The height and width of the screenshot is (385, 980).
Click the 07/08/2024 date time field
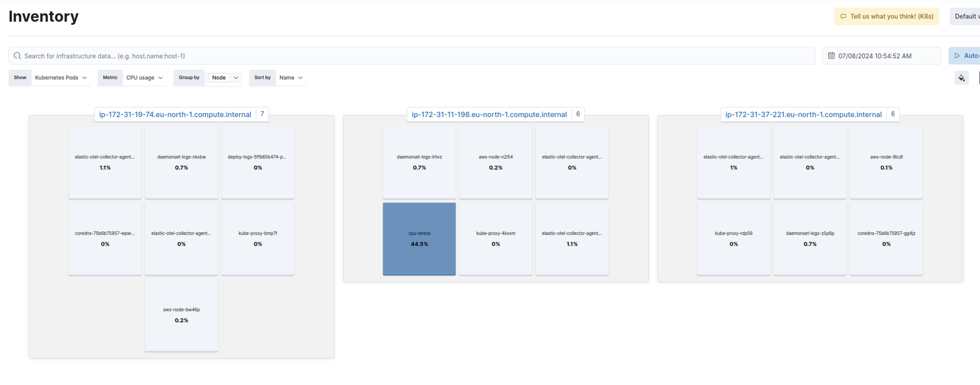(875, 56)
